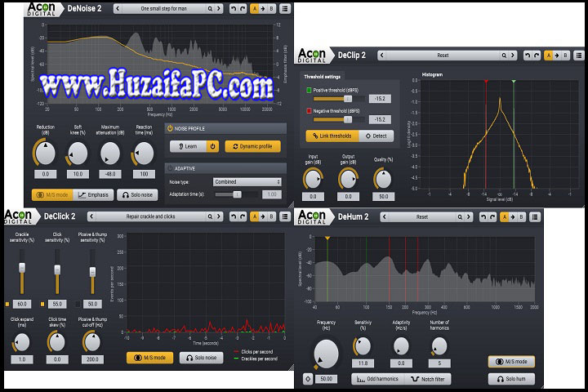Open preset search magnifier in DeClick 2

[x=210, y=216]
